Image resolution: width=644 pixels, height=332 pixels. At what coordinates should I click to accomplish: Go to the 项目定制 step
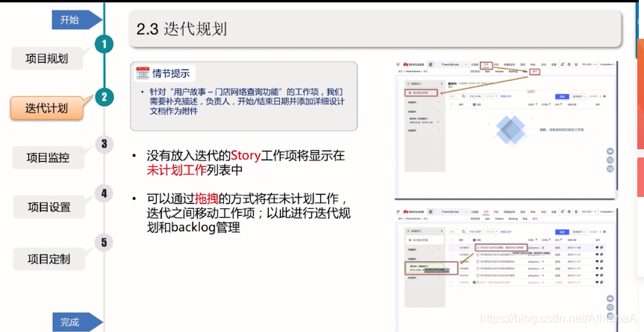[x=49, y=260]
